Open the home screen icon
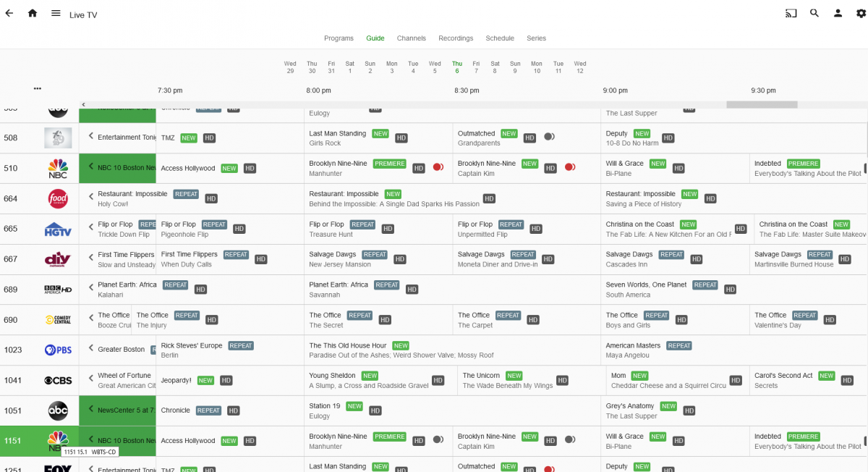Screen dimensions: 868x472 click(x=33, y=13)
